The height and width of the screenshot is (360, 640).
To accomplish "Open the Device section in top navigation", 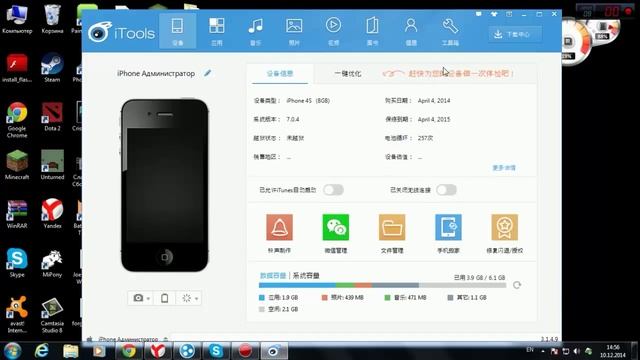I will coord(178,31).
